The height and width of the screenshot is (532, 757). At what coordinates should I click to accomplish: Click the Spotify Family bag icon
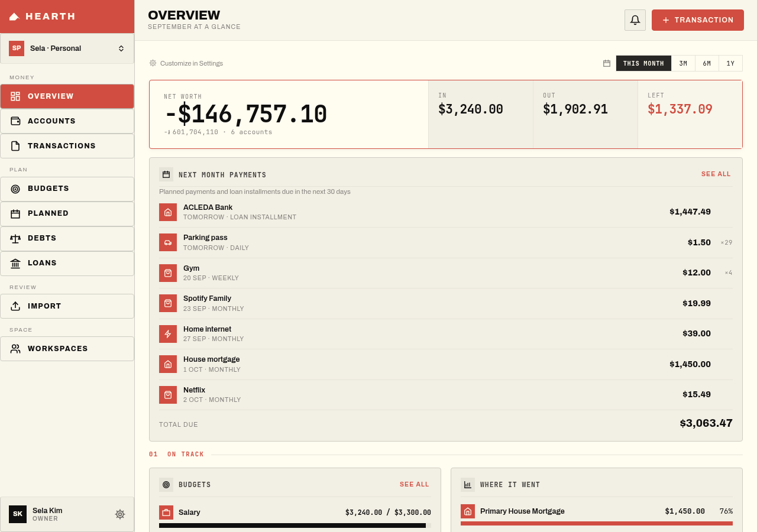(168, 303)
